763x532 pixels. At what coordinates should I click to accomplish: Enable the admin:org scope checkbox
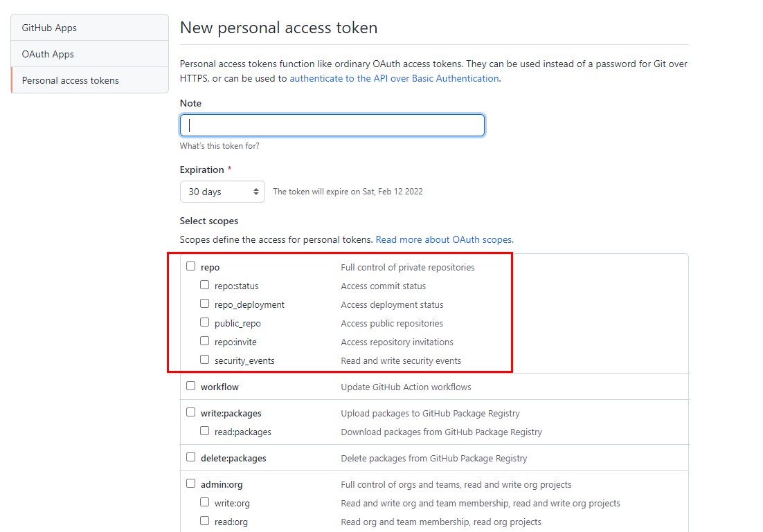[191, 484]
